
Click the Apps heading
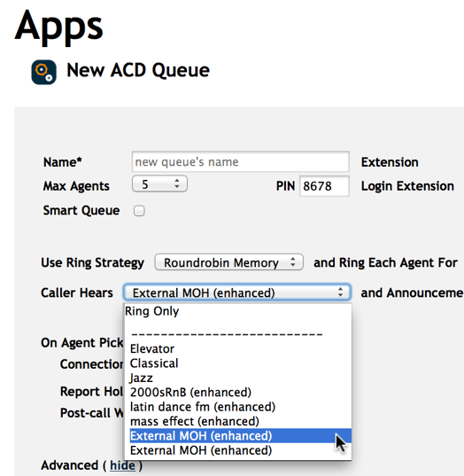pyautogui.click(x=58, y=27)
